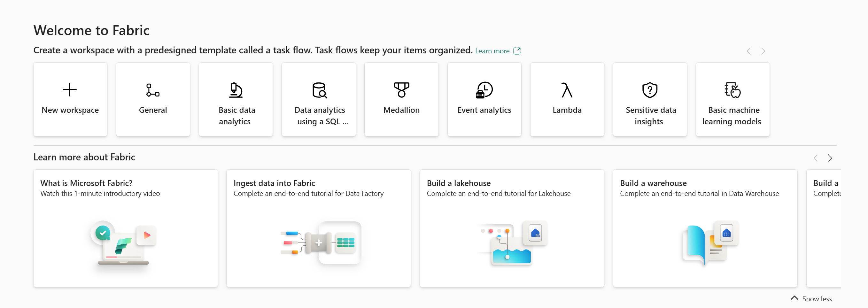Select the Medallion medal icon

(401, 90)
